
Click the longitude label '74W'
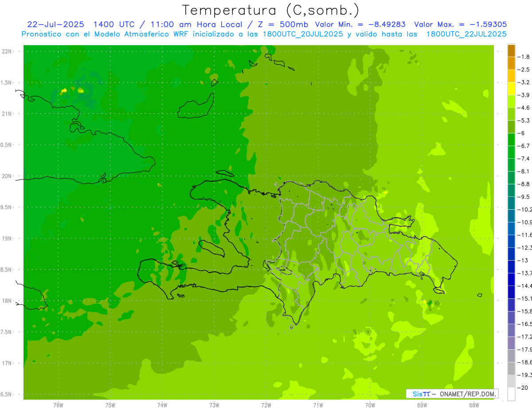162,405
